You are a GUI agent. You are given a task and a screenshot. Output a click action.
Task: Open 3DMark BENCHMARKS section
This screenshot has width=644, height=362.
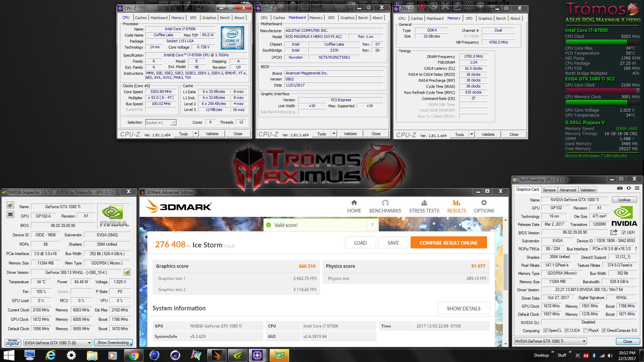point(385,206)
